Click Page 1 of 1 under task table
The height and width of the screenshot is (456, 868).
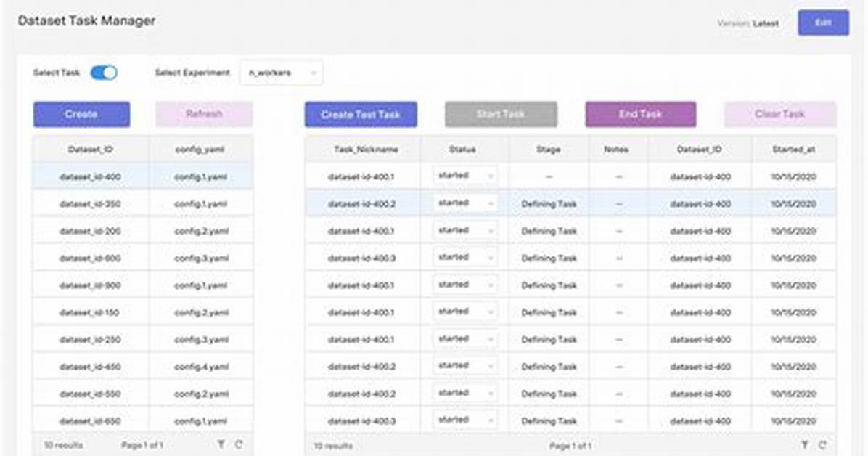tap(570, 446)
